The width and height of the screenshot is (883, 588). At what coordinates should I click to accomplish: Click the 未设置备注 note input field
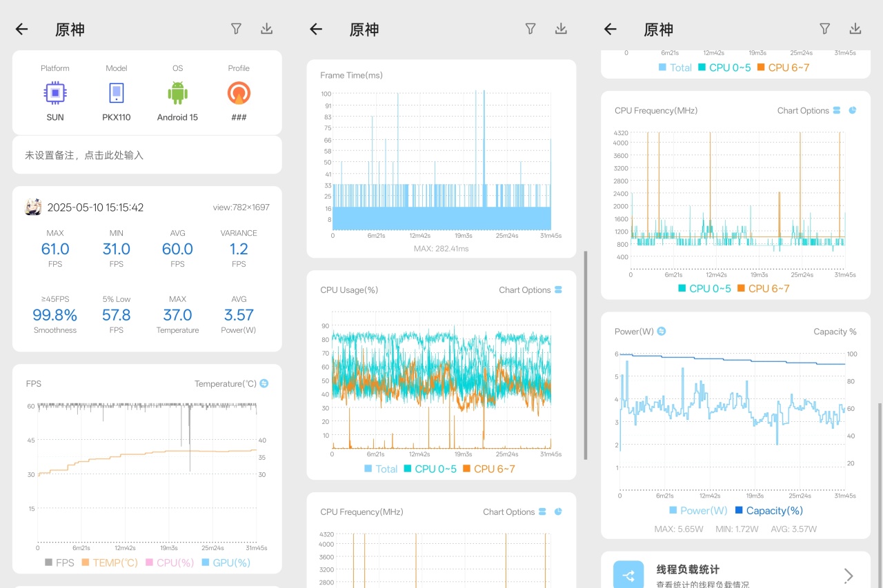147,155
